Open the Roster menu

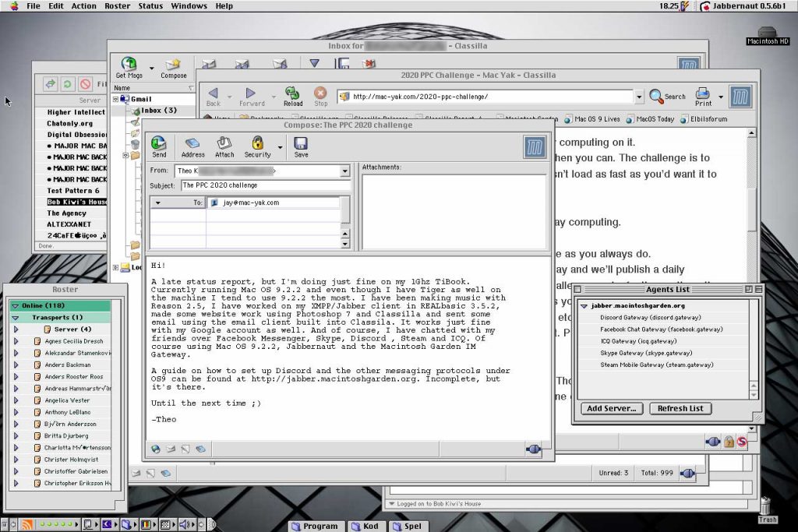[x=118, y=6]
